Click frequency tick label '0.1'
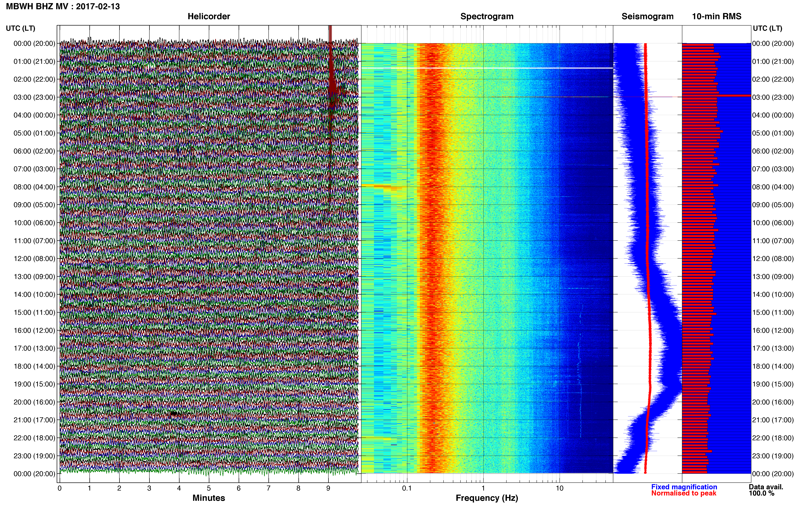812x508 pixels. (x=407, y=488)
